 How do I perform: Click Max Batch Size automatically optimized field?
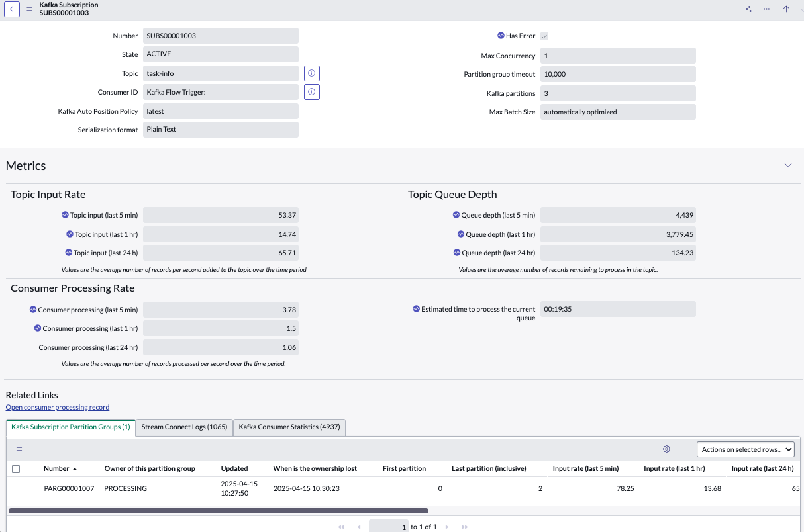tap(618, 112)
